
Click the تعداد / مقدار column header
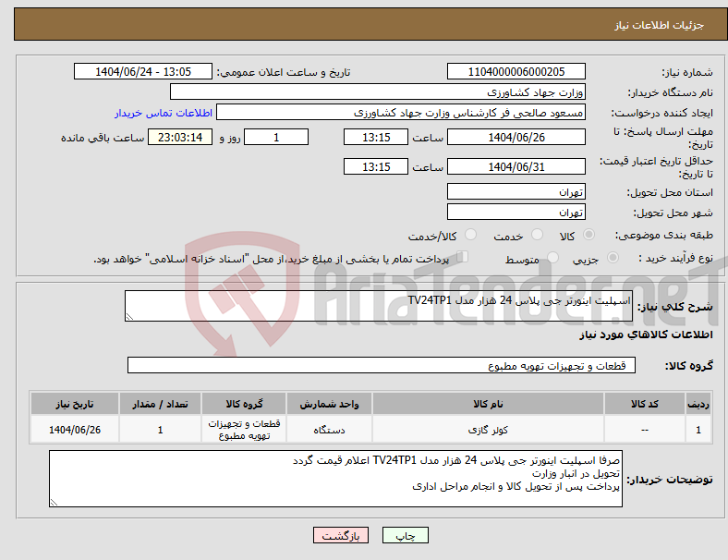click(x=160, y=404)
